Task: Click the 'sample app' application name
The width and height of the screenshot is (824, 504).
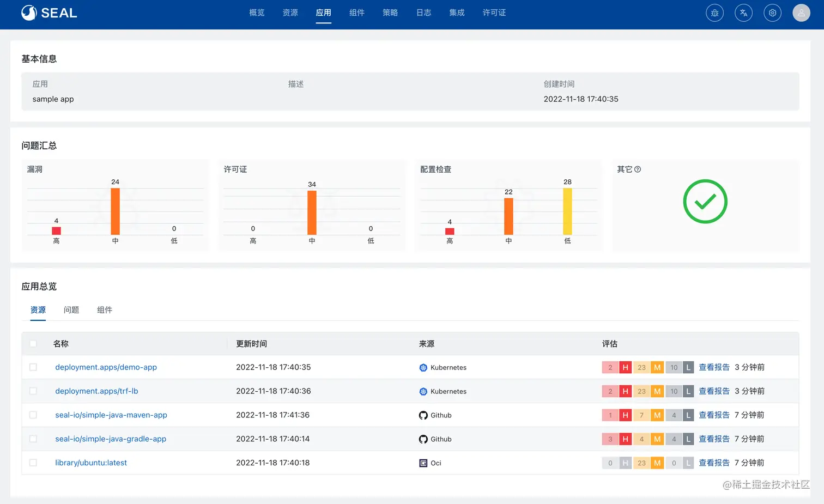Action: pos(53,99)
